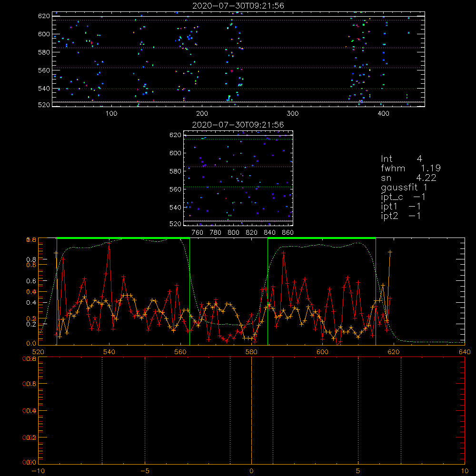476x476 pixels.
Task: Click x-axis label 580 of the profile plot
Action: (x=251, y=352)
